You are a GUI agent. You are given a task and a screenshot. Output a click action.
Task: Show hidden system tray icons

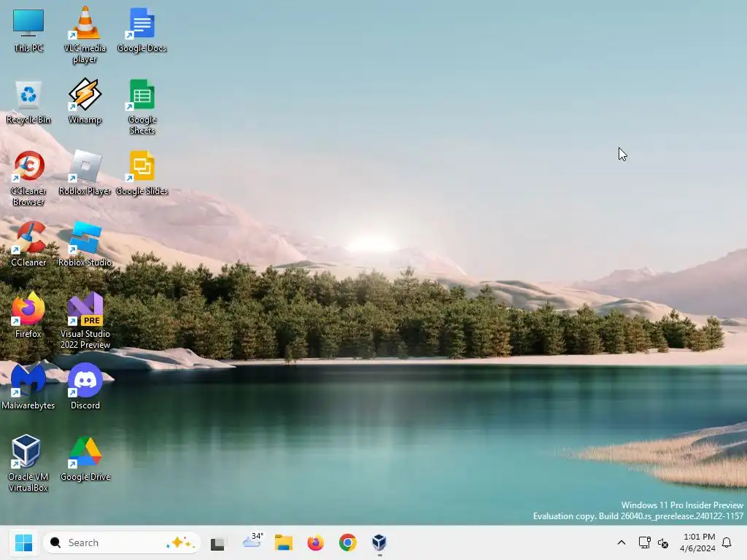(622, 542)
